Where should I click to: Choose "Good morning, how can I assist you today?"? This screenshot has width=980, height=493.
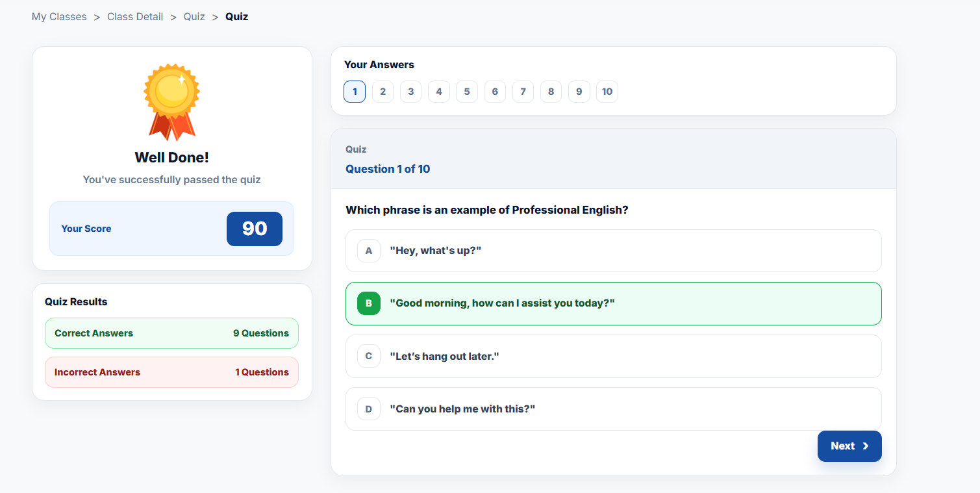click(614, 303)
